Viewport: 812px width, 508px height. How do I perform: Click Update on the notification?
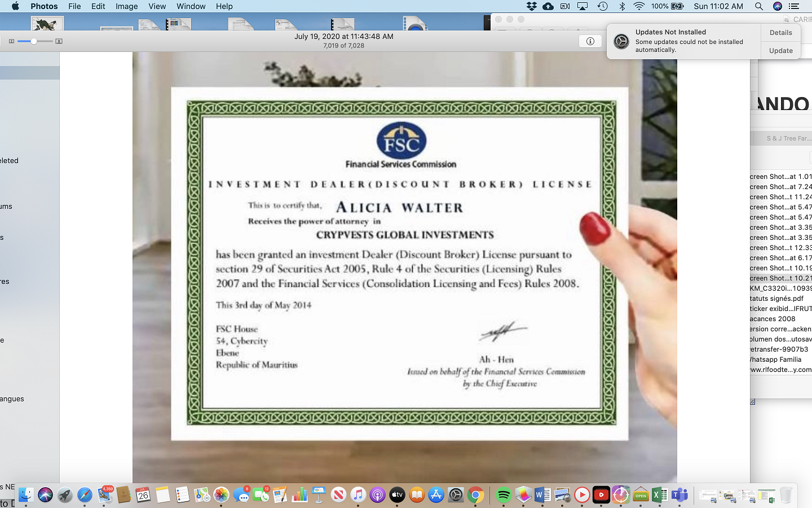pyautogui.click(x=781, y=50)
